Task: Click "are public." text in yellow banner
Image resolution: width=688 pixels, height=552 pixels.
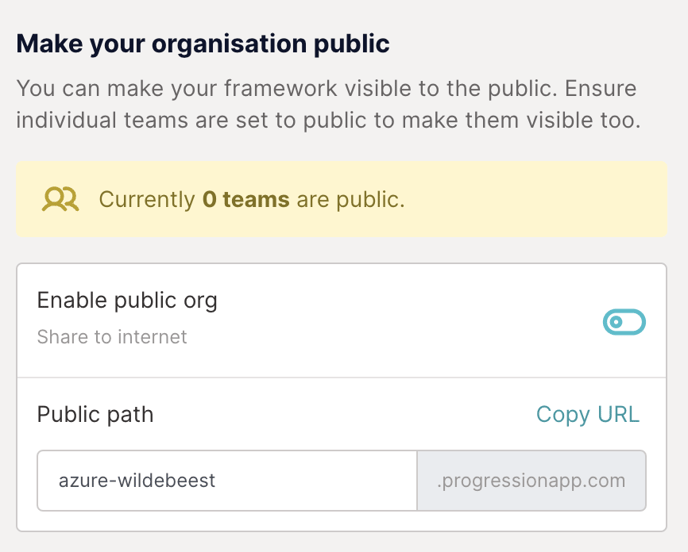Action: point(350,200)
